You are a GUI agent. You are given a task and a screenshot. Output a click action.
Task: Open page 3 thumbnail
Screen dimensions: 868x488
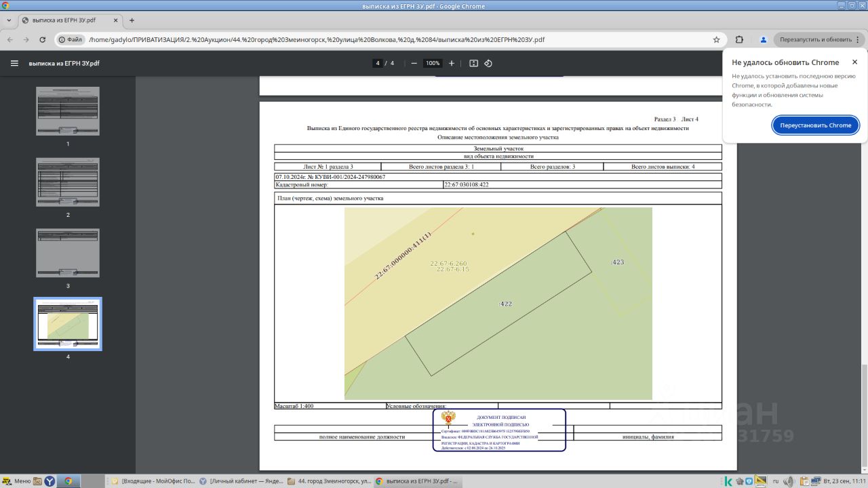68,253
